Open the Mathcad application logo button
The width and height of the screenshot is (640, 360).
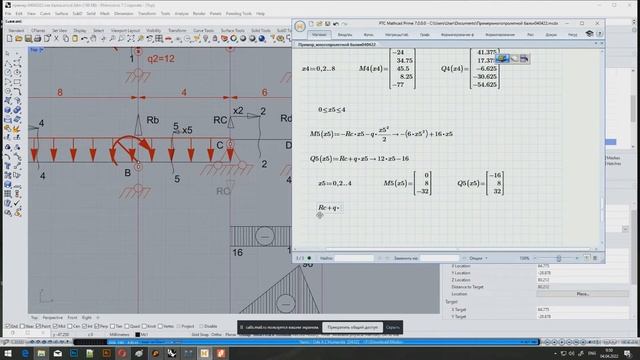click(x=300, y=27)
